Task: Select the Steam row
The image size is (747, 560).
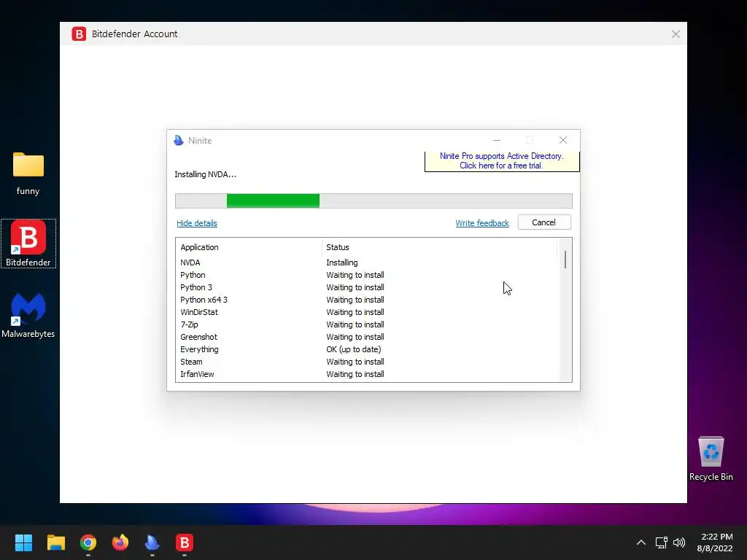Action: [366, 362]
